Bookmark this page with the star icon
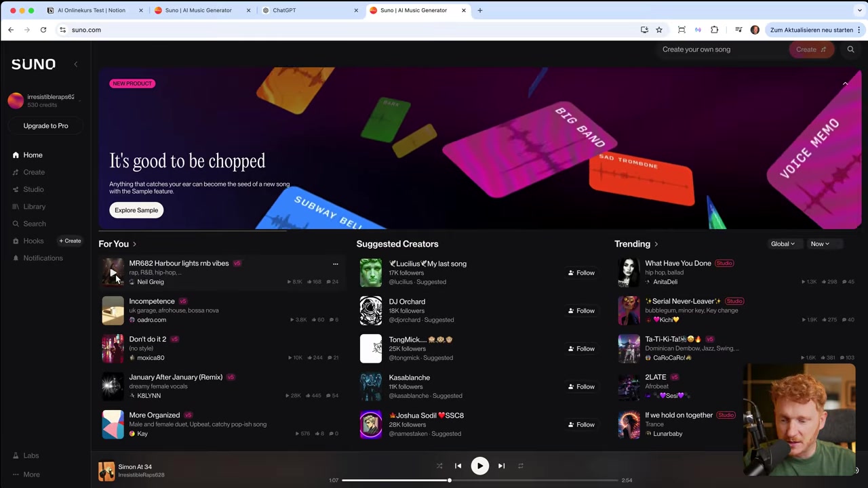 click(659, 30)
